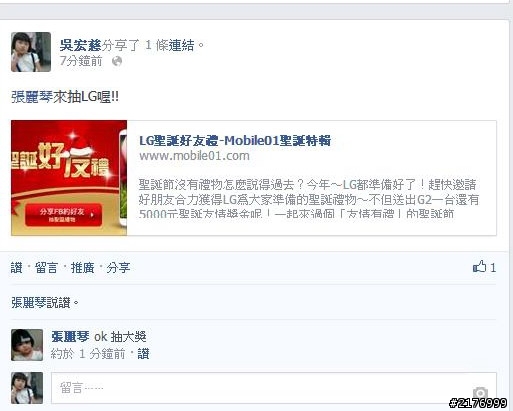Like the post with 讚
The image size is (513, 411).
[x=17, y=268]
